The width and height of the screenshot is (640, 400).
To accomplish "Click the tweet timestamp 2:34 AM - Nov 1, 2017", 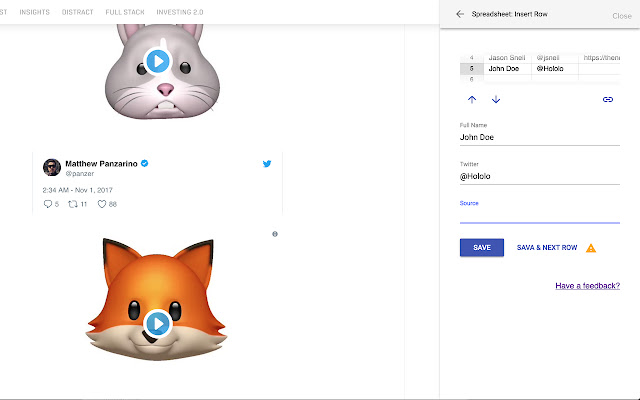I will tap(78, 190).
